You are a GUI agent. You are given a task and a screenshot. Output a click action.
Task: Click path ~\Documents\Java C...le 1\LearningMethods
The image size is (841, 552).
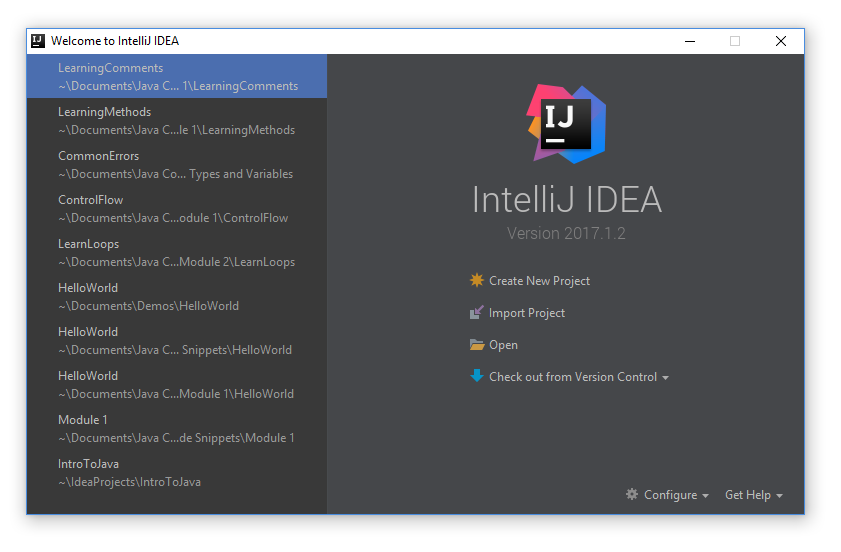click(176, 130)
